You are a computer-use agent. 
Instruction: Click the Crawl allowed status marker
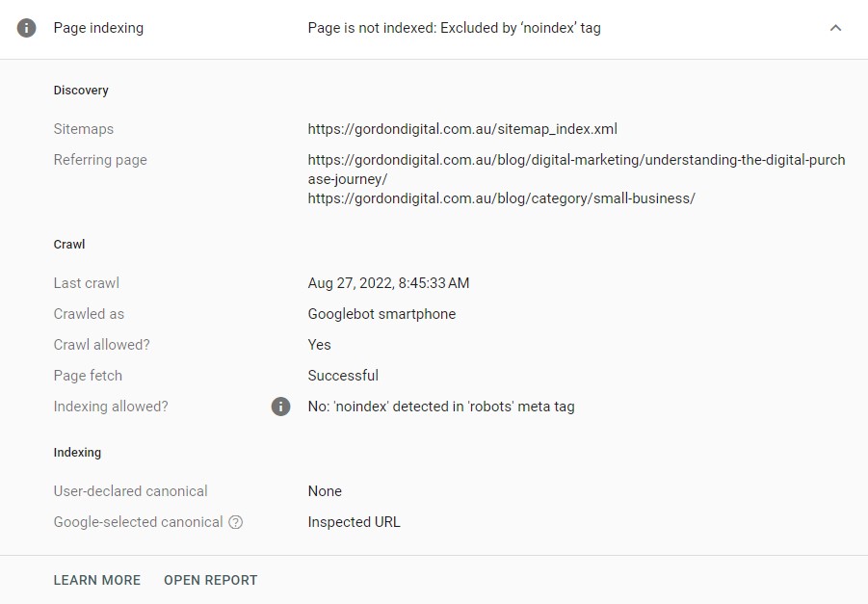(x=318, y=344)
